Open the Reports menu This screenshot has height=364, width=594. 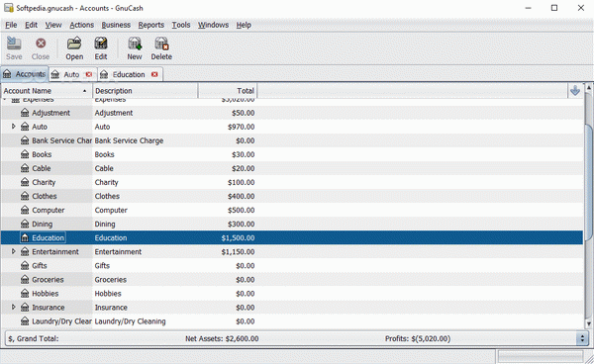click(x=150, y=25)
